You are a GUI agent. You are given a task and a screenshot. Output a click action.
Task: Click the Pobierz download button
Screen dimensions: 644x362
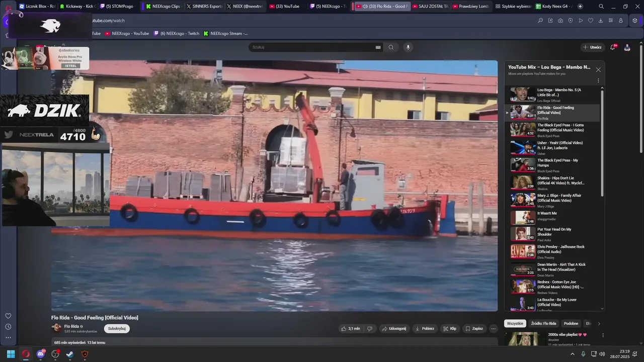point(425,329)
